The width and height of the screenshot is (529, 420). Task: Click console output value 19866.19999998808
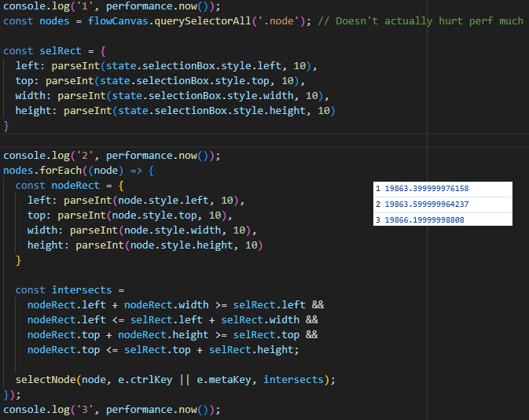click(424, 219)
